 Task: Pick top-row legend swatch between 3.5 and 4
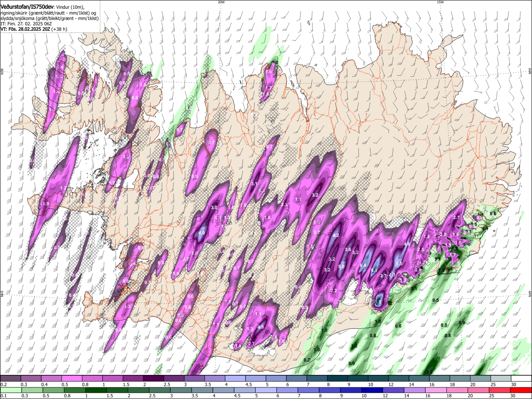(215, 379)
